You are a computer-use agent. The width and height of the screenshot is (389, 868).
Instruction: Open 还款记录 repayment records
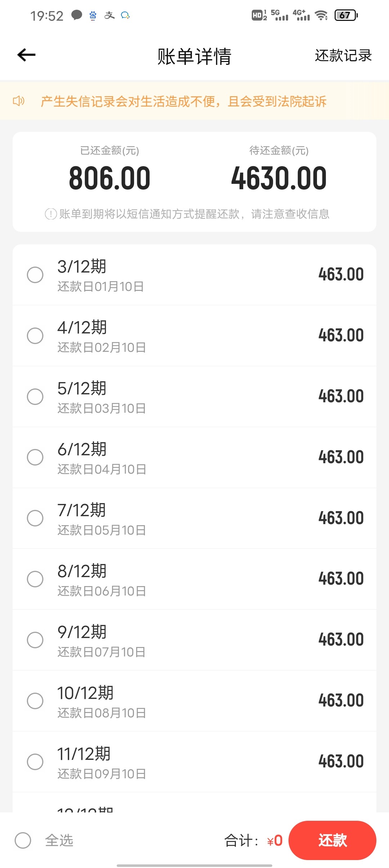(x=343, y=56)
